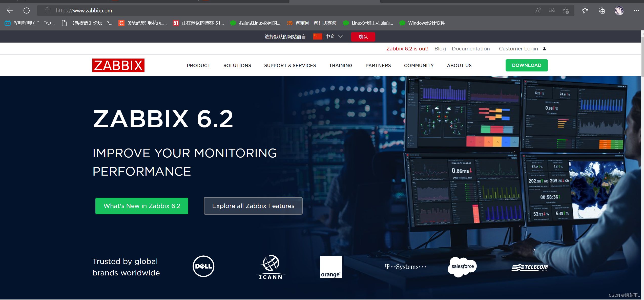Click the green DOWNLOAD button
Viewport: 644px width, 300px height.
526,65
